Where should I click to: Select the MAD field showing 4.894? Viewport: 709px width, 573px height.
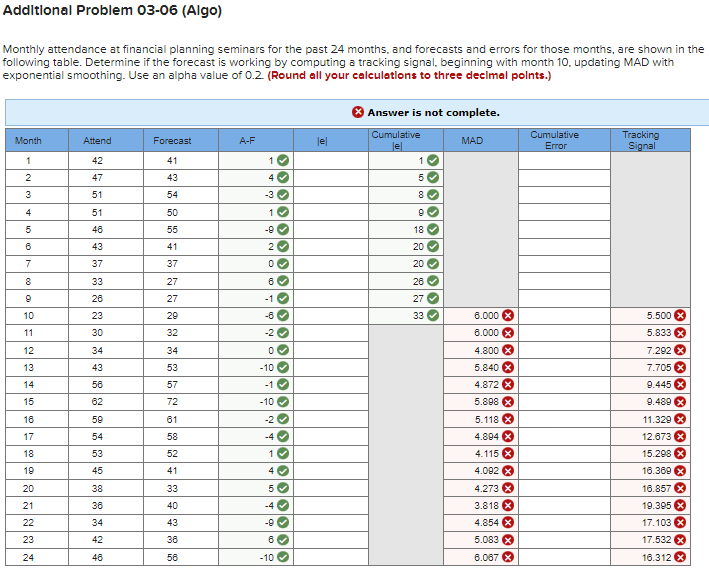pos(481,436)
